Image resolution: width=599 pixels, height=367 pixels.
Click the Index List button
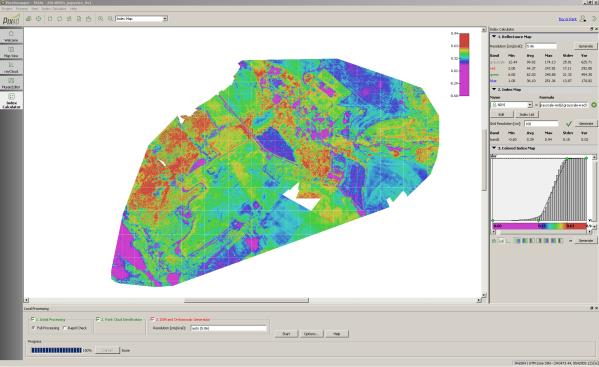tap(527, 114)
